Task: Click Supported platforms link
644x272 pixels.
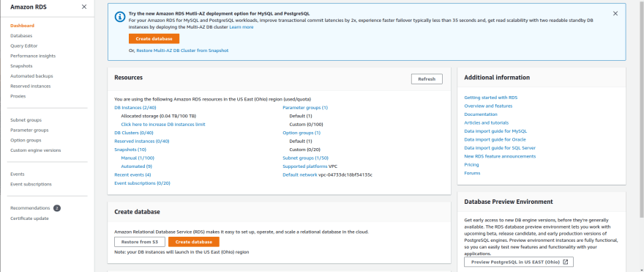Action: (304, 166)
